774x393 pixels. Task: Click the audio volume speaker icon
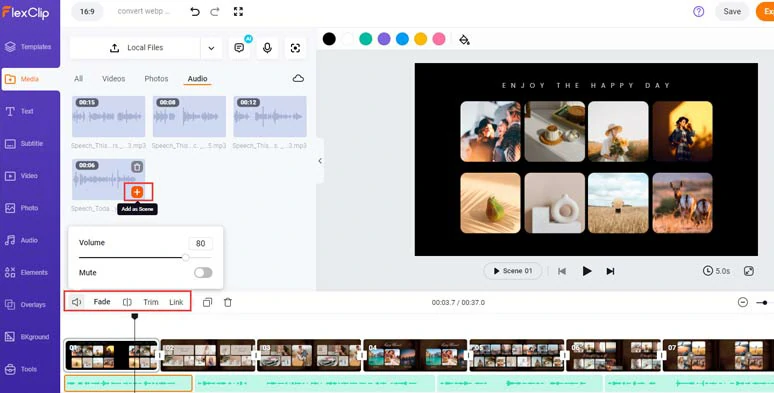(x=77, y=302)
